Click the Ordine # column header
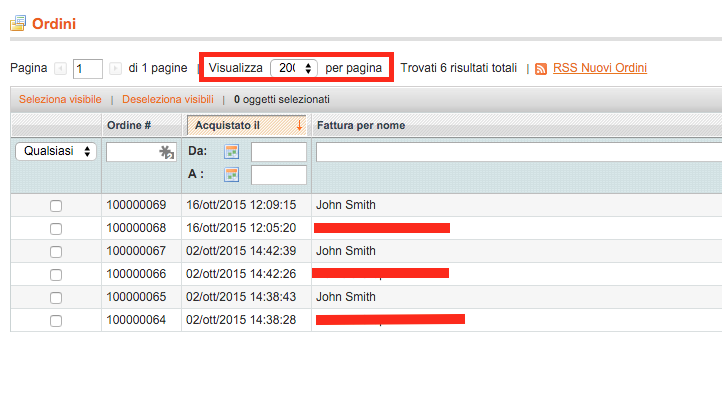The image size is (722, 397). pos(129,125)
